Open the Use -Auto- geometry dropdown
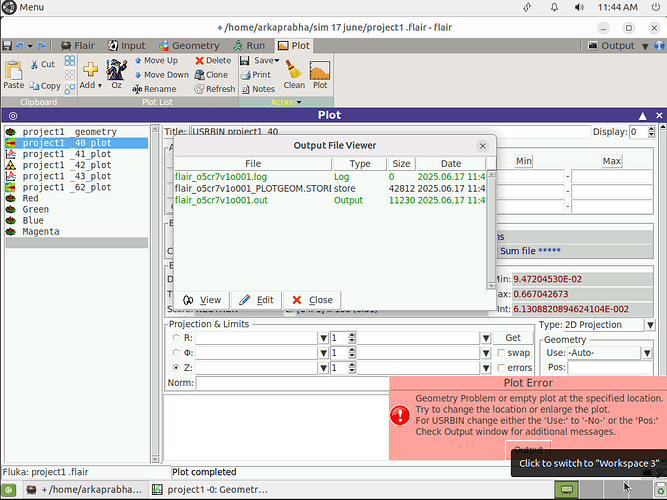The height and width of the screenshot is (500, 667). coord(647,353)
